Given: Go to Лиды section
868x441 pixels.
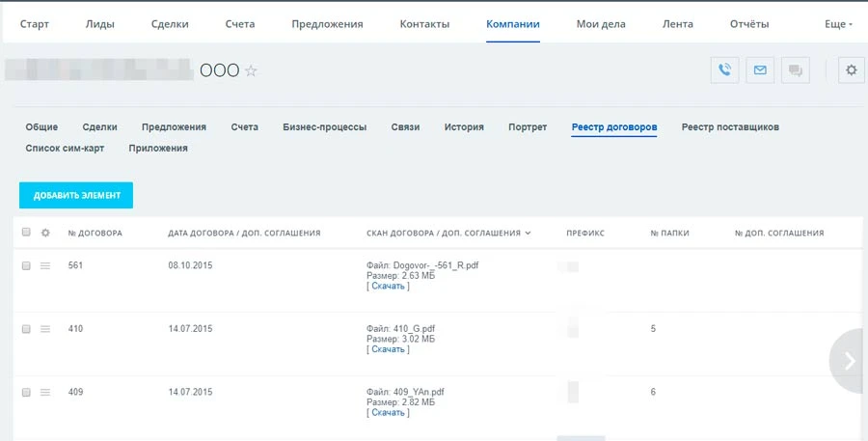Looking at the screenshot, I should (100, 24).
